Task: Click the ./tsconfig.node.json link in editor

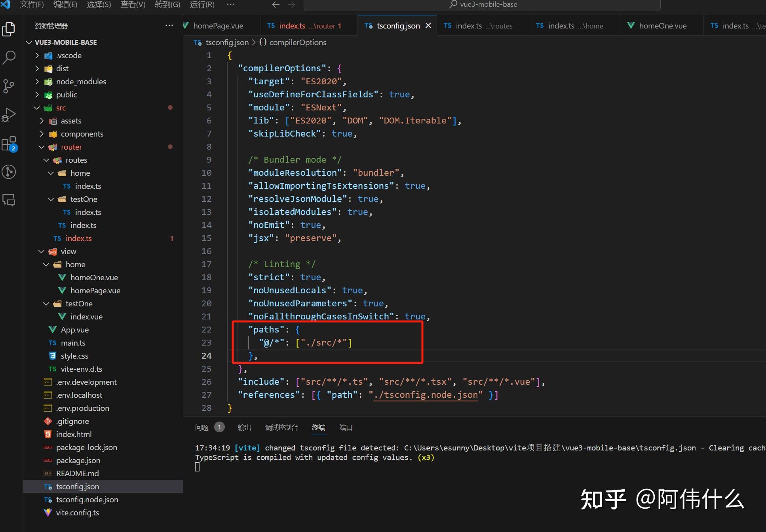Action: pyautogui.click(x=426, y=395)
